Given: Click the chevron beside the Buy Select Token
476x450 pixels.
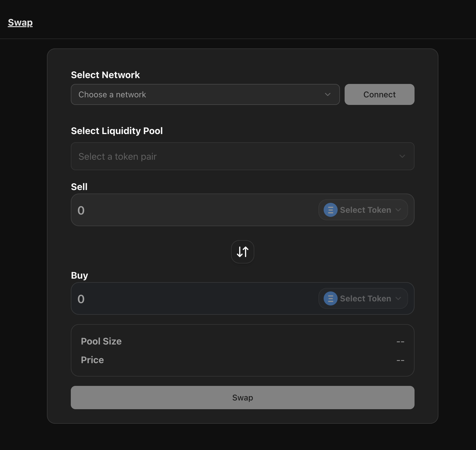Looking at the screenshot, I should point(398,298).
